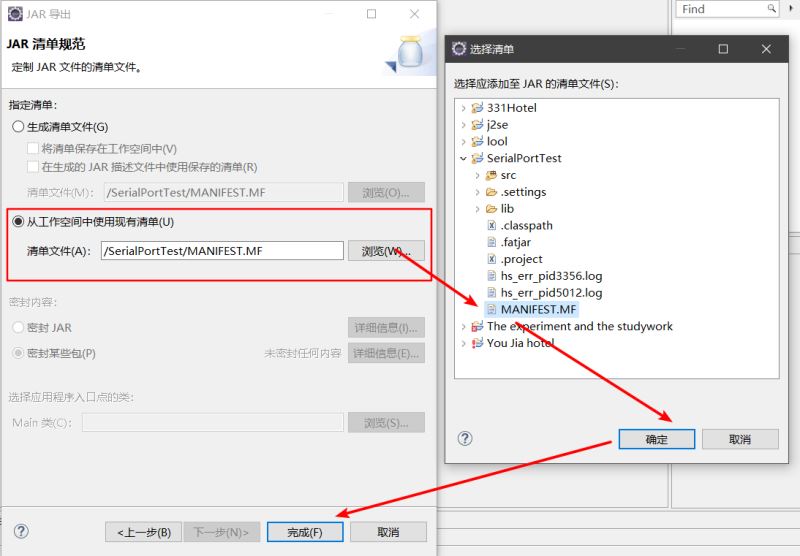Go back with <上一步(B) button
800x556 pixels.
point(144,532)
